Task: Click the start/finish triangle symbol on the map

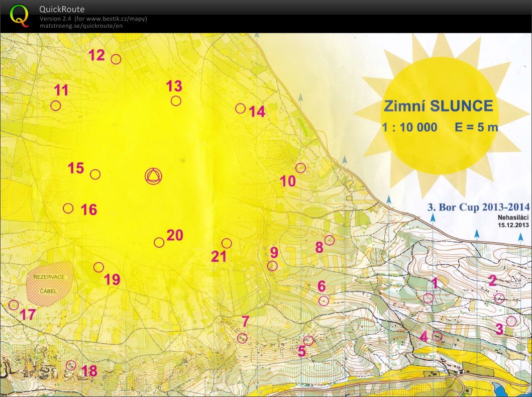Action: coord(153,176)
